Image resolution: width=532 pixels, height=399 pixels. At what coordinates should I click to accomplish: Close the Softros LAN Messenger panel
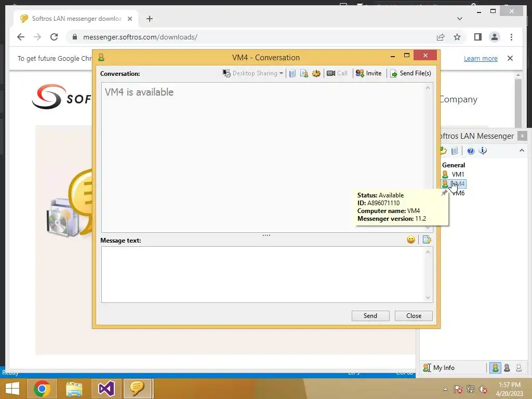(522, 136)
